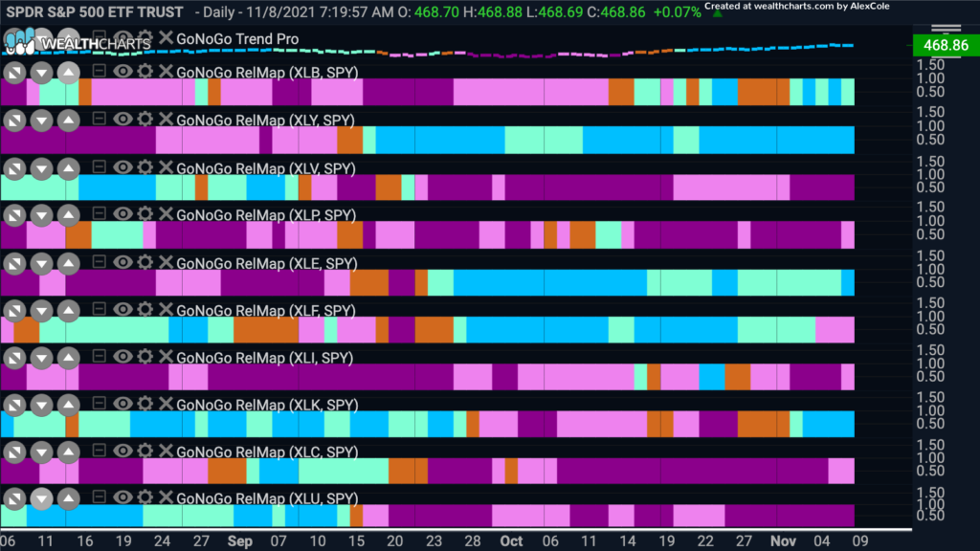The width and height of the screenshot is (980, 551).
Task: Open settings gear for XLP RelMap
Action: (x=145, y=214)
